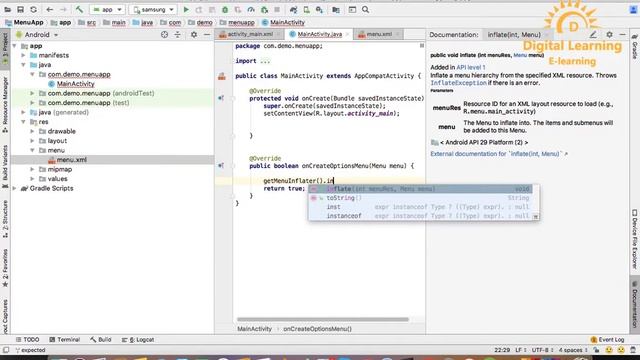
Task: Open the Logcat tool window tab
Action: point(138,339)
